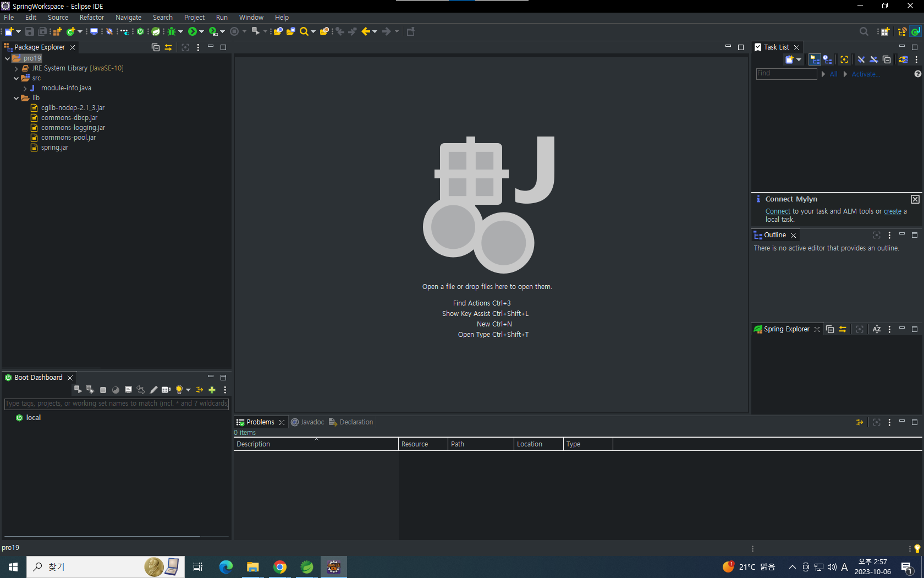Toggle Show Only My Tasks in Task List
The width and height of the screenshot is (924, 578).
[x=873, y=59]
